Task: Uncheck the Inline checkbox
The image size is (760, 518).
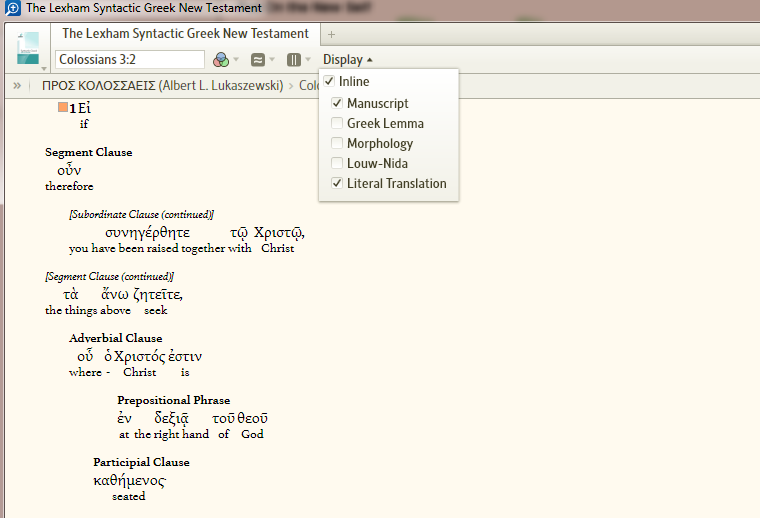Action: pos(329,81)
